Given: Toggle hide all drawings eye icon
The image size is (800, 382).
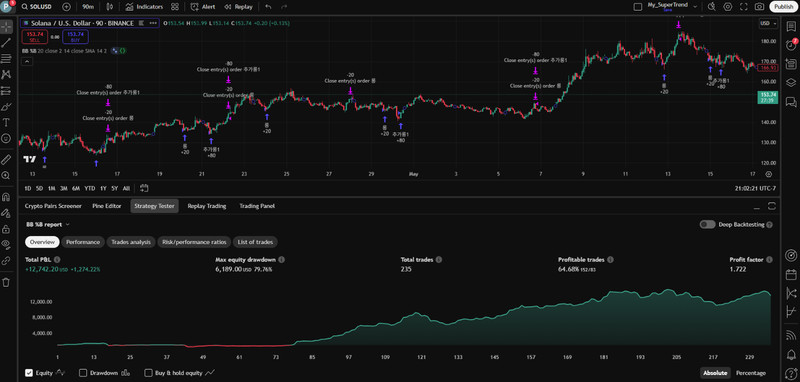Looking at the screenshot, I should point(6,244).
